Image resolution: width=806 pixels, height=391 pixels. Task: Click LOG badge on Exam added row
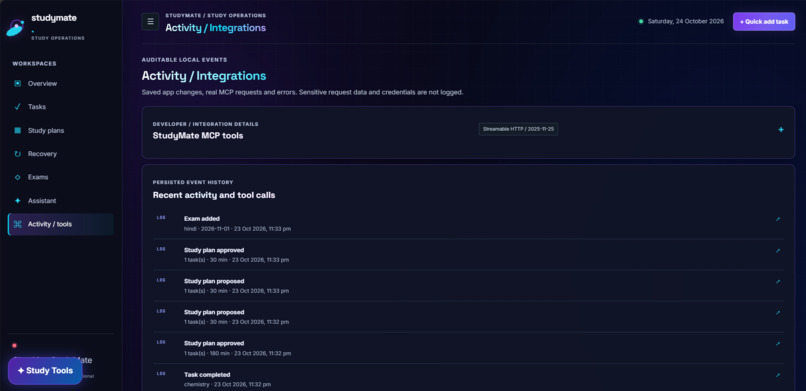click(x=161, y=218)
